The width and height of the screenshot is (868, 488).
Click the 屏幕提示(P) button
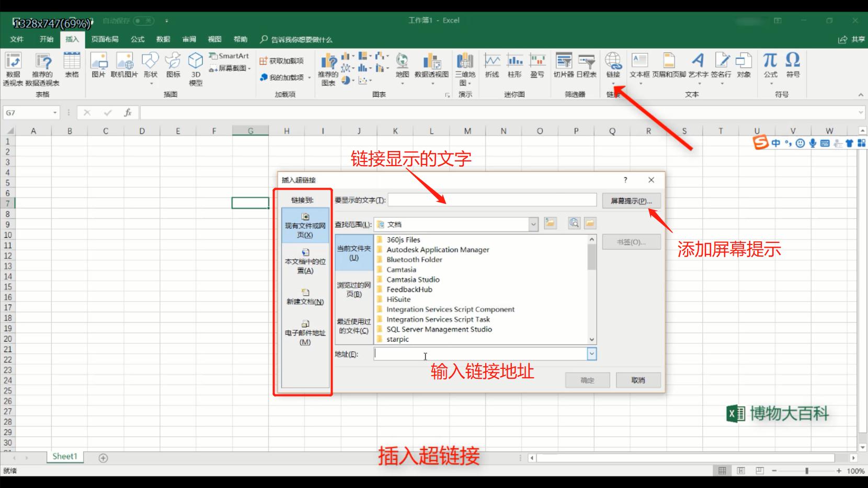(631, 200)
